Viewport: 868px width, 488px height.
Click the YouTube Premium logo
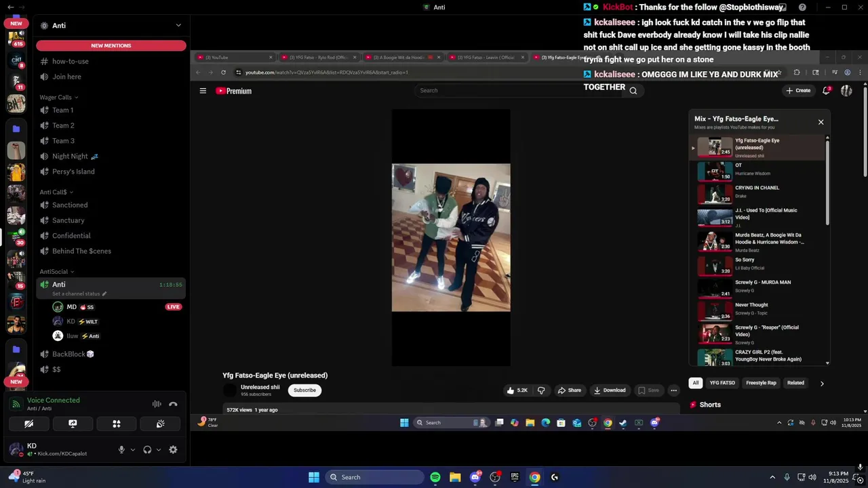(x=234, y=91)
